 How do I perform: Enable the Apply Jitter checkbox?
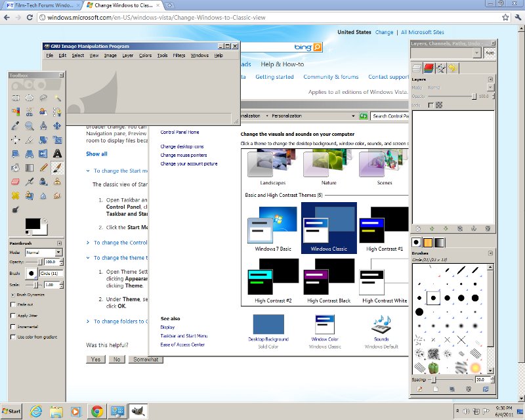coord(13,316)
